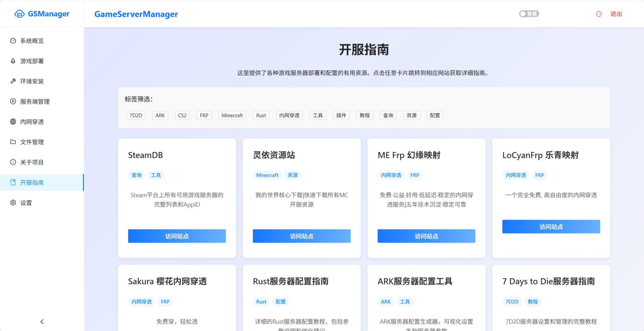This screenshot has height=331, width=644.
Task: Click the 灵依资源站 card title
Action: click(274, 155)
